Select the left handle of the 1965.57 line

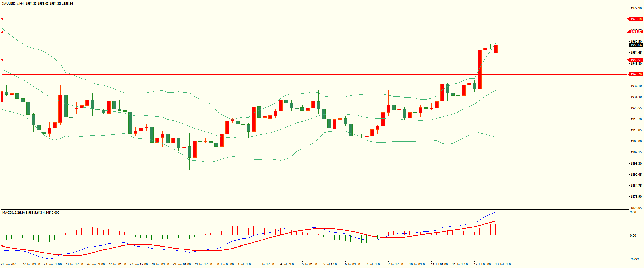2,32
